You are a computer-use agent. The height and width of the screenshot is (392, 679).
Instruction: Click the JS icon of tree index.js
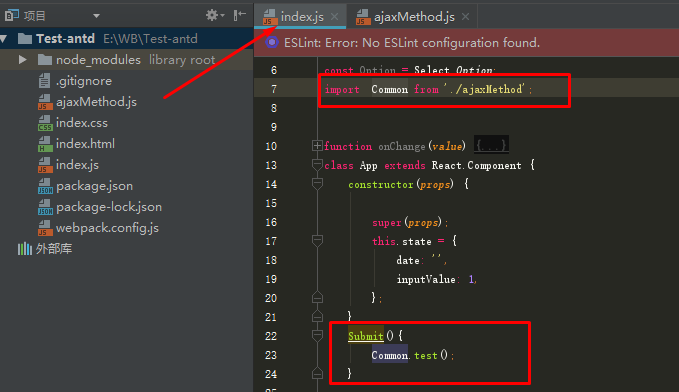click(x=45, y=165)
